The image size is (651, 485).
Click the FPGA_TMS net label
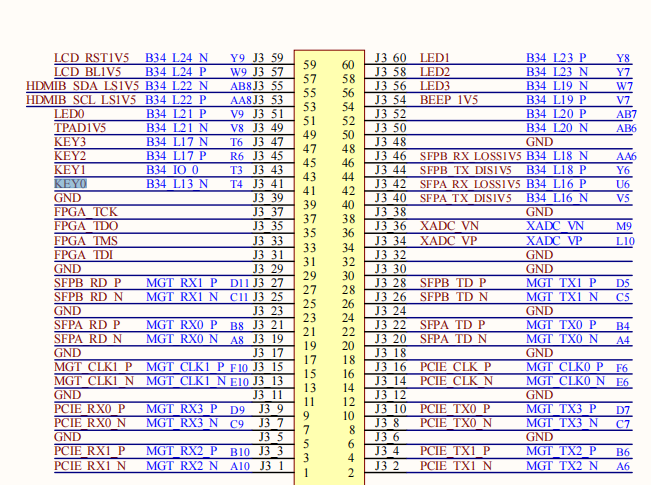[86, 241]
